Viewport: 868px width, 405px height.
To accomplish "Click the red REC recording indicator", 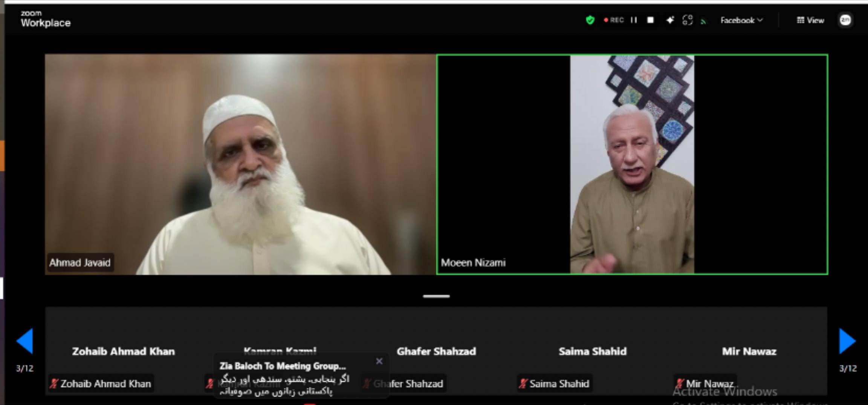I will pos(614,20).
